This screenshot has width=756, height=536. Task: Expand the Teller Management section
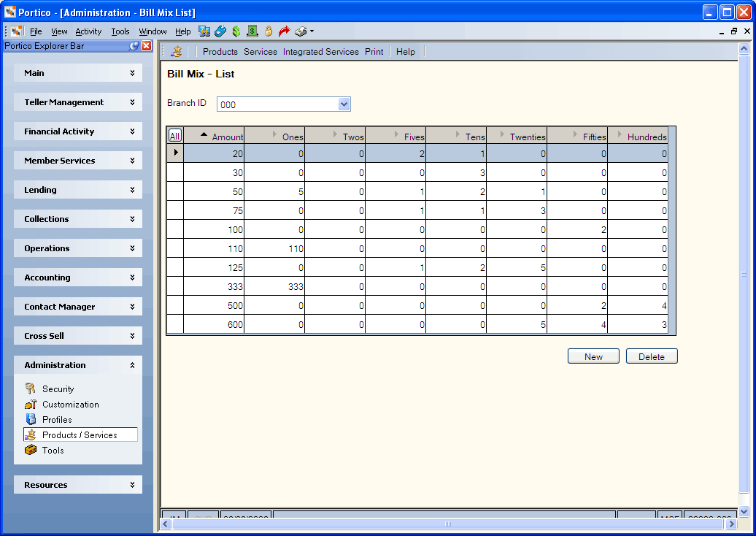click(78, 102)
